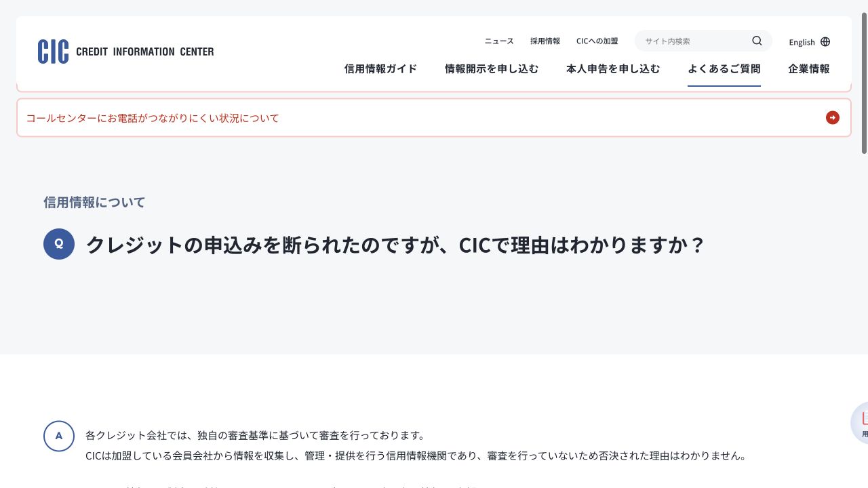Click the 信用情報について category label
Viewport: 868px width, 488px height.
pyautogui.click(x=94, y=202)
